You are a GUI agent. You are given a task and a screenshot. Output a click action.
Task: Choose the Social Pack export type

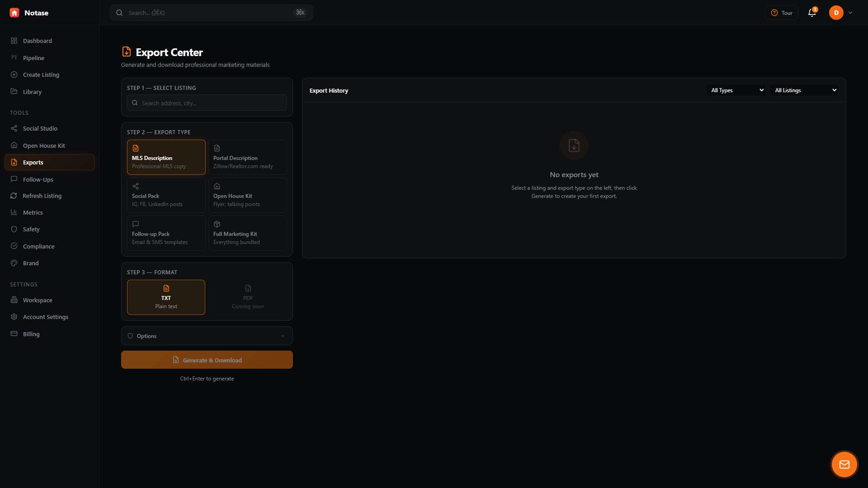click(166, 195)
